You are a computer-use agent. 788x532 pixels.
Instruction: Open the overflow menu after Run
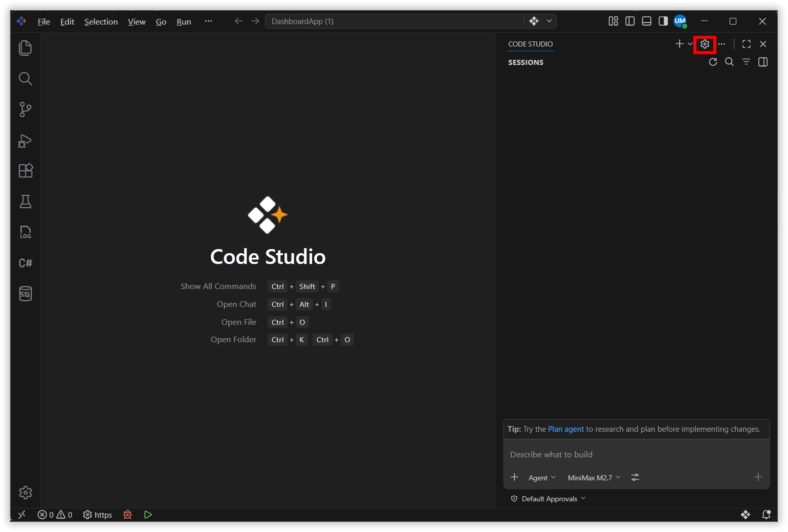(x=208, y=21)
